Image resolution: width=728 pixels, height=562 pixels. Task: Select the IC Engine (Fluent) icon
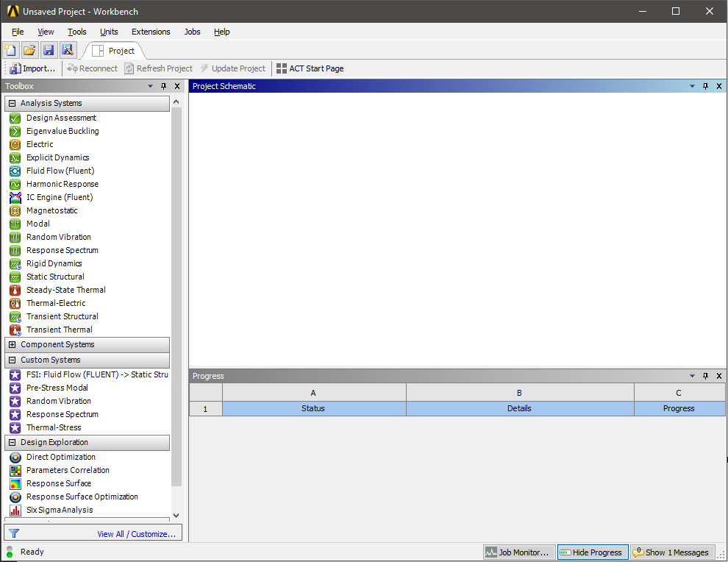tap(15, 197)
